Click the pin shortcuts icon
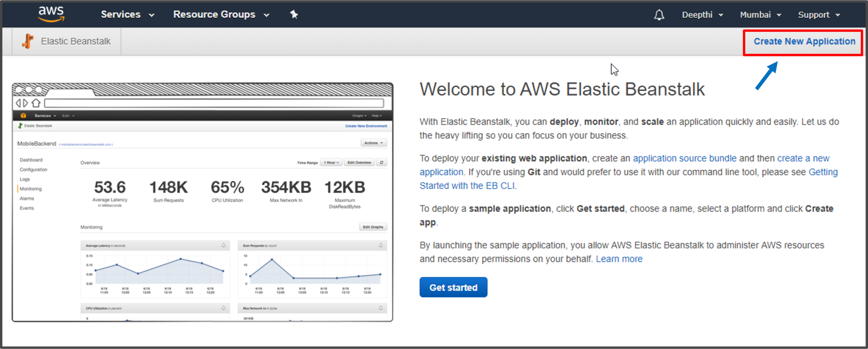The image size is (868, 349). (294, 14)
